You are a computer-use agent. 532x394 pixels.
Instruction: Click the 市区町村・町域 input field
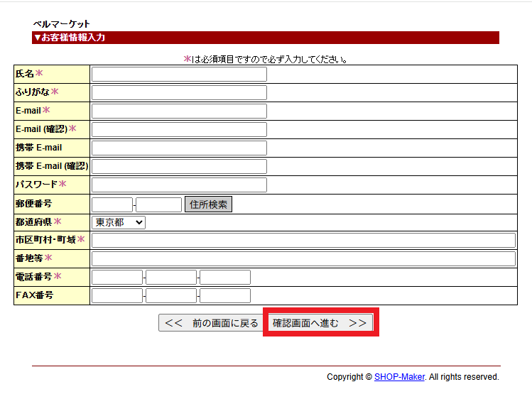click(x=303, y=241)
